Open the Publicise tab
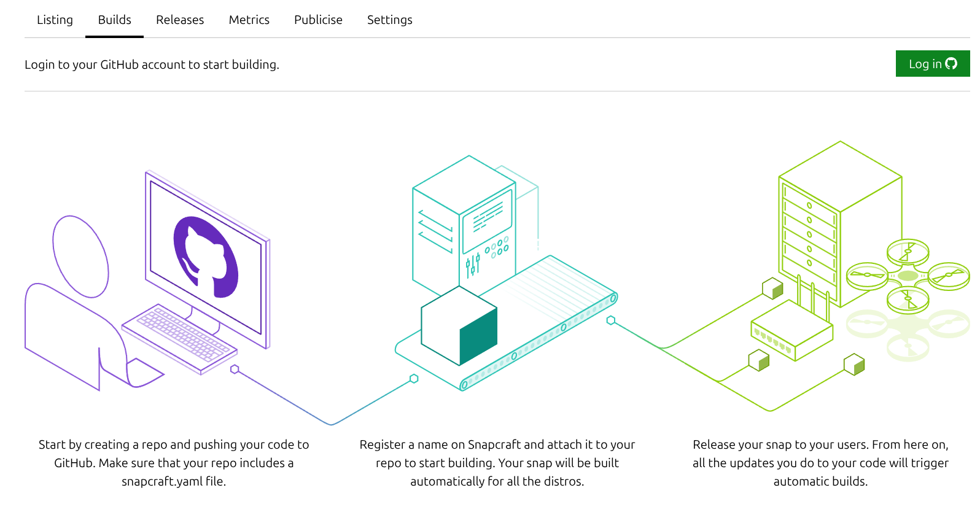Image resolution: width=980 pixels, height=515 pixels. point(318,20)
